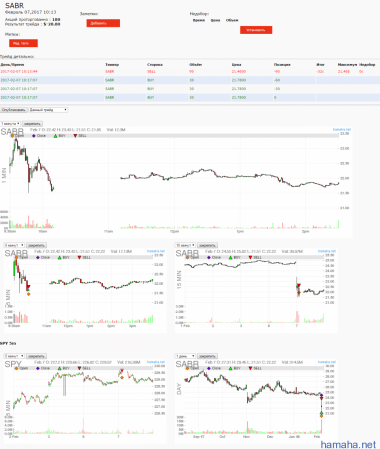Click the large hamaha.net logo at the bottom right

pos(348,444)
